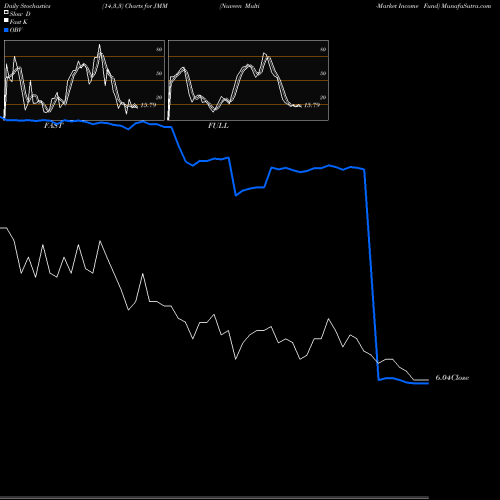The width and height of the screenshot is (500, 500).
Task: Click the FULL stochastic chart panel
Action: [x=248, y=80]
